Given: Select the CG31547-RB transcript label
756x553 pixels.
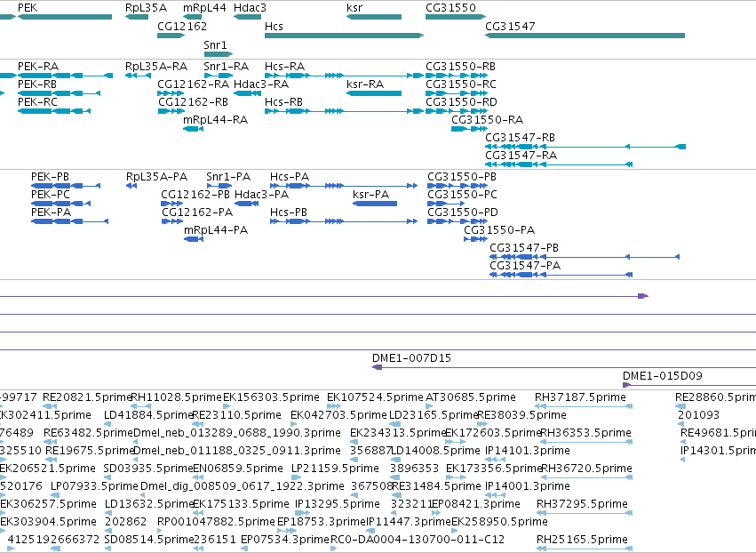Looking at the screenshot, I should point(521,138).
